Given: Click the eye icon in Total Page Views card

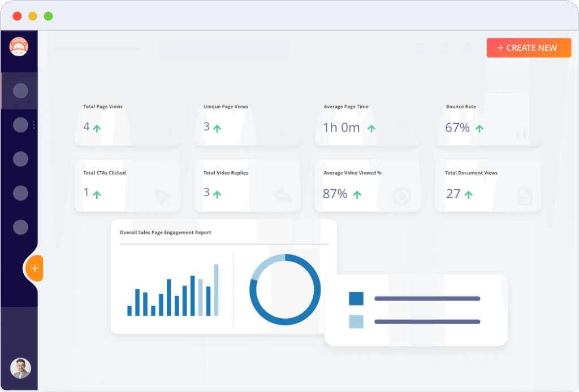Looking at the screenshot, I should click(x=163, y=132).
